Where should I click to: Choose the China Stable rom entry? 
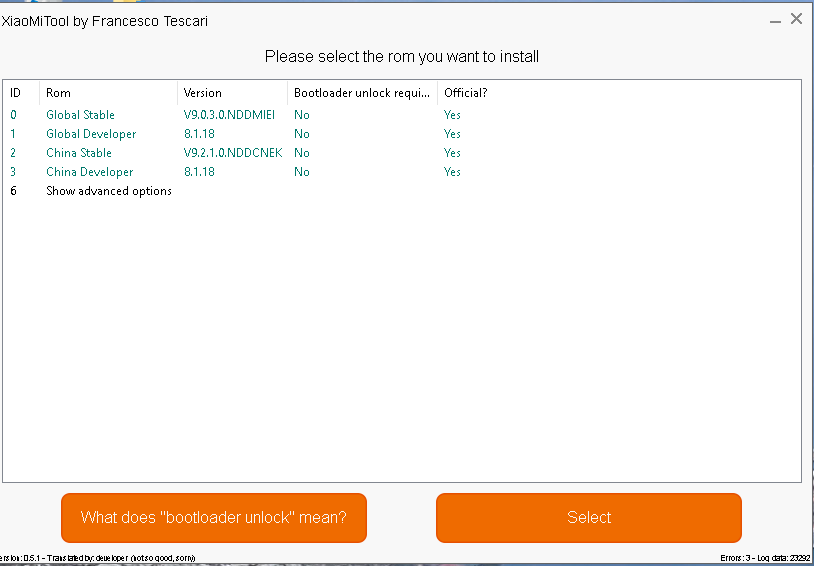402,153
